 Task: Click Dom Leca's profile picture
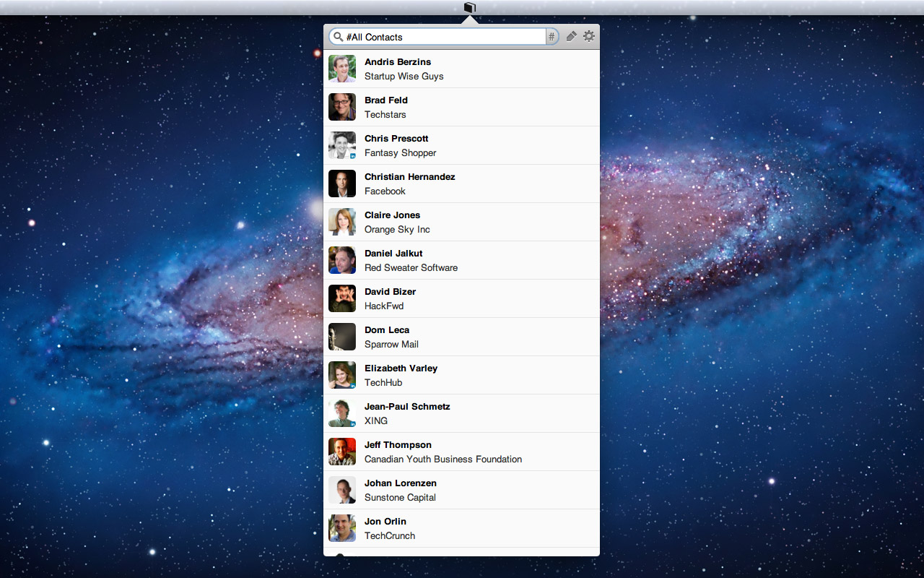coord(342,337)
